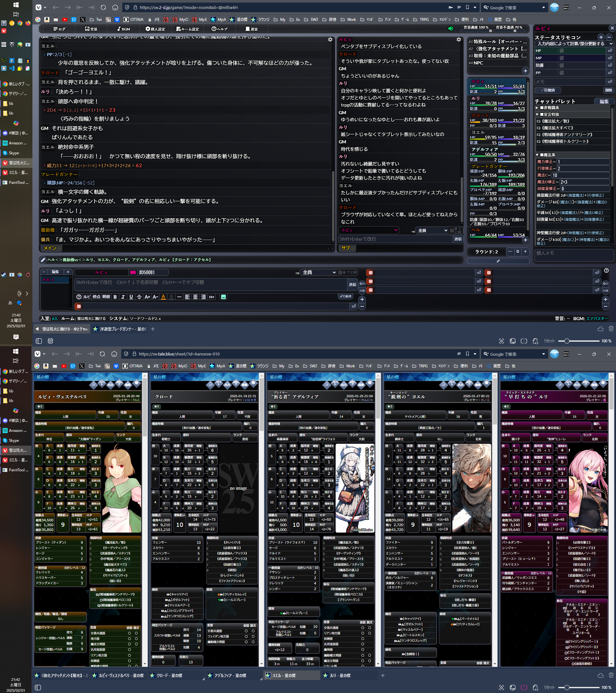Insert heading with H+ icon

211,297
